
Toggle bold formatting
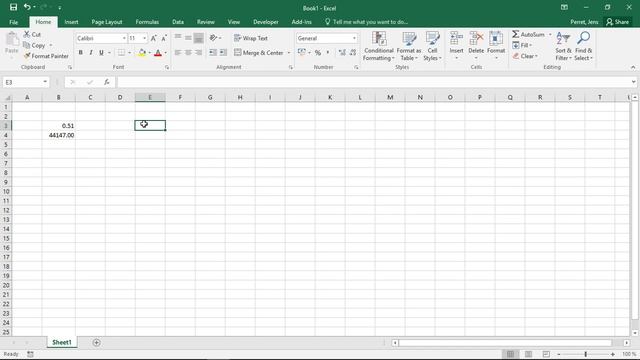click(80, 53)
